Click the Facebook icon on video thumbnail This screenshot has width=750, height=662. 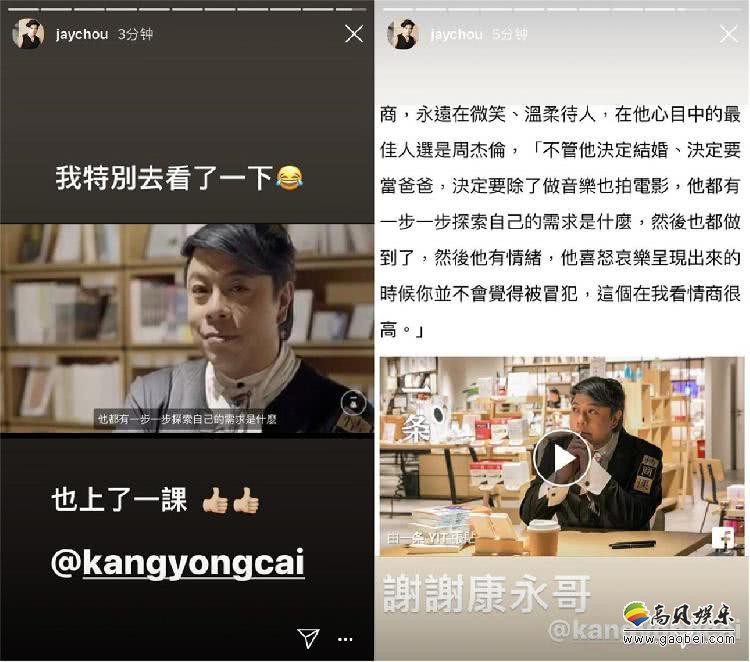(x=722, y=536)
